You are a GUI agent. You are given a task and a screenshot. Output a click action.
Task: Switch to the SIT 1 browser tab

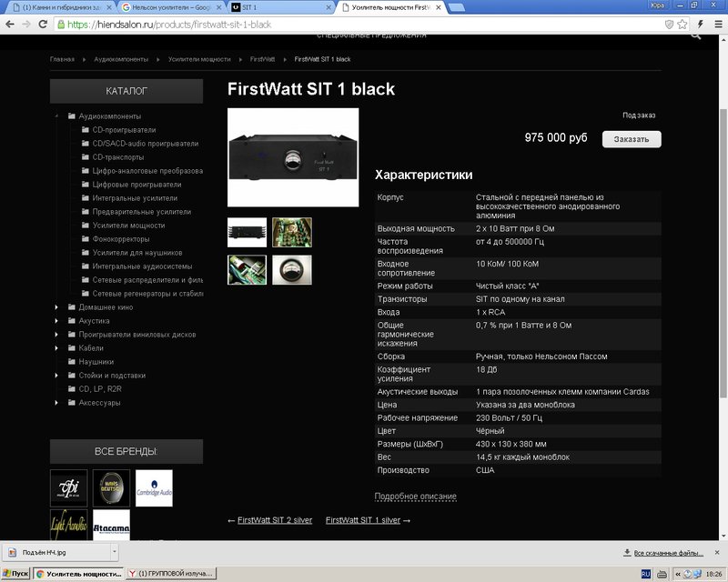coord(280,7)
